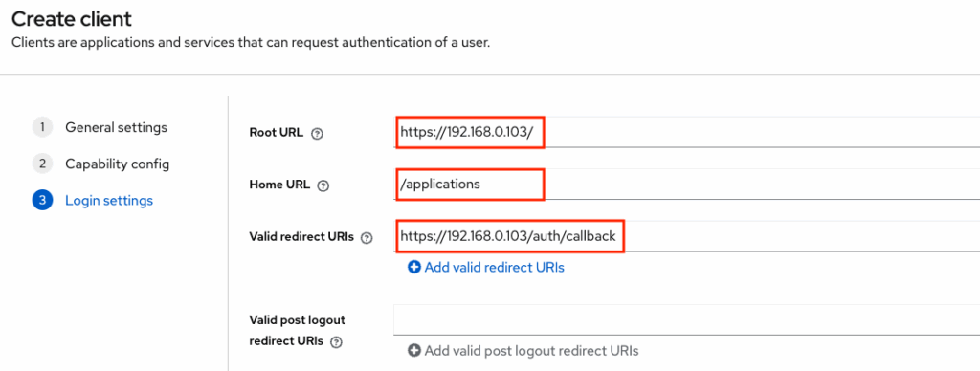This screenshot has width=980, height=371.
Task: Click Add valid post logout redirect URIs
Action: tap(532, 350)
